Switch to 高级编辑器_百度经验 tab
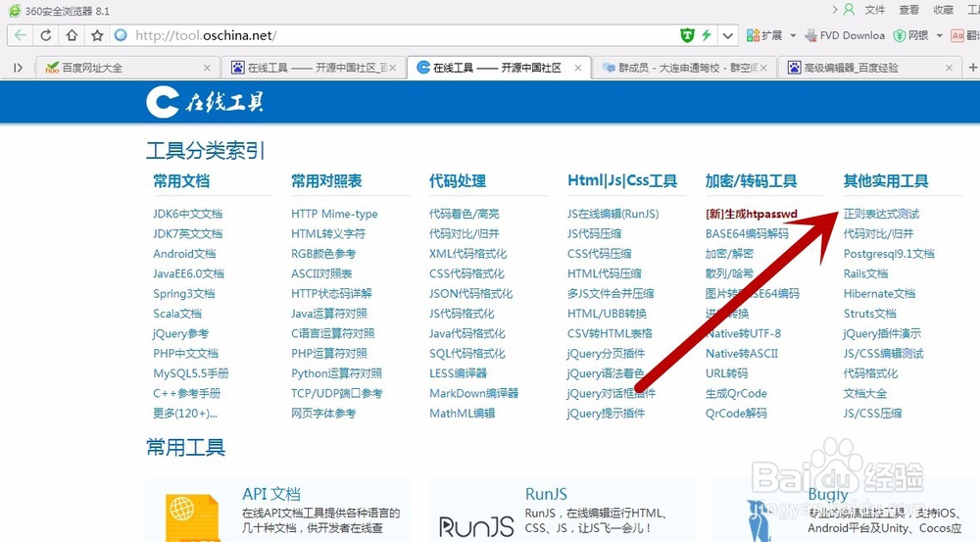The height and width of the screenshot is (542, 980). click(x=870, y=68)
